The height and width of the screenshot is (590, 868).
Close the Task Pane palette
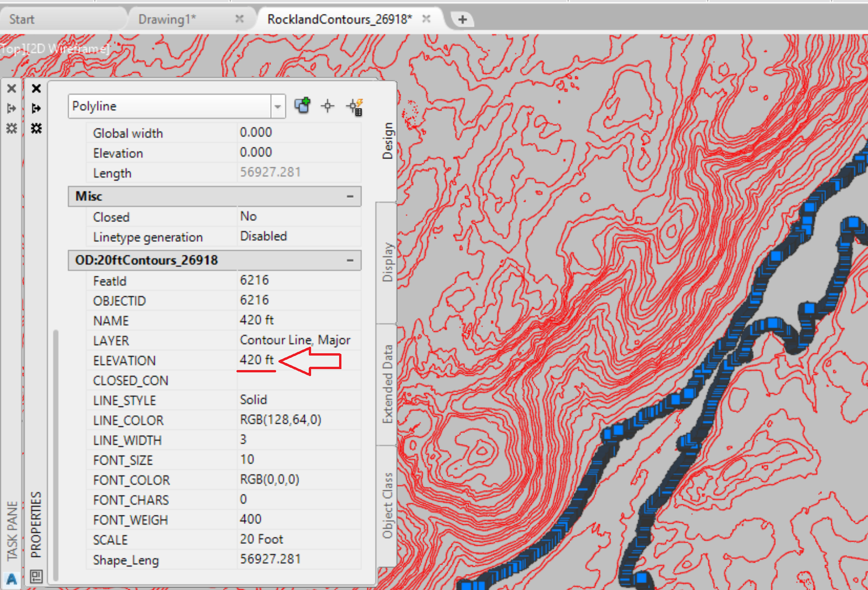coord(12,89)
